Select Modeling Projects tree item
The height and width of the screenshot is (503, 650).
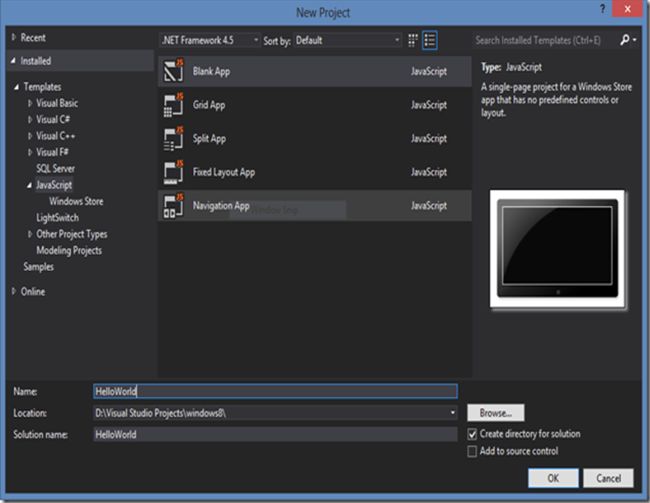coord(69,250)
